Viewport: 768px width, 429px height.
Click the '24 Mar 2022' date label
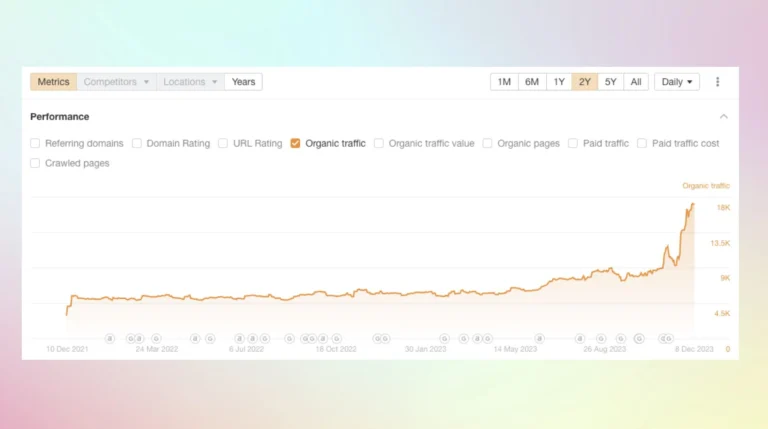(157, 349)
